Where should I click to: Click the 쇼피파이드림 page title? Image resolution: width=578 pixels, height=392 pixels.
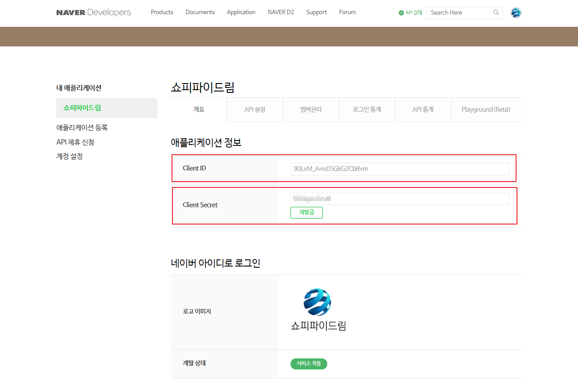[x=203, y=88]
